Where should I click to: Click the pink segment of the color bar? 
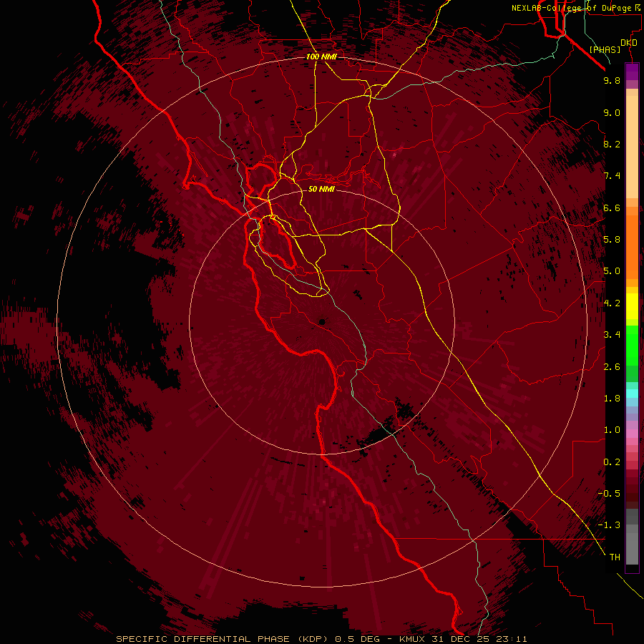coord(632,434)
